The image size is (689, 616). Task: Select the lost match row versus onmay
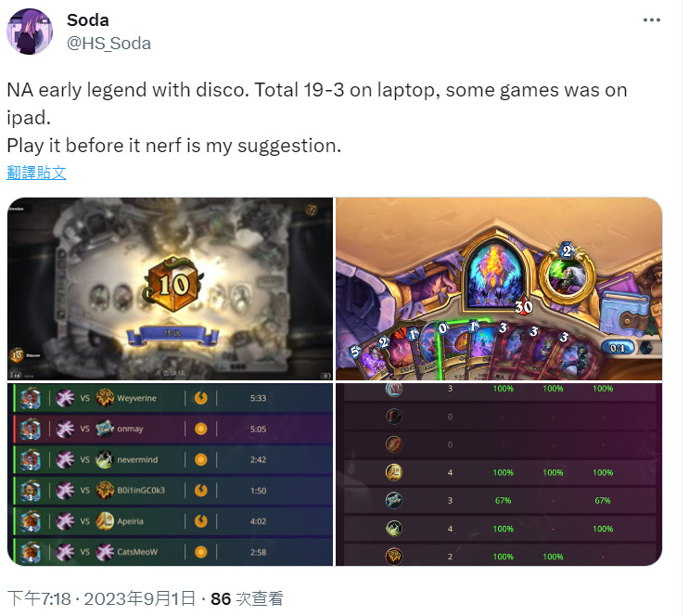pyautogui.click(x=172, y=429)
